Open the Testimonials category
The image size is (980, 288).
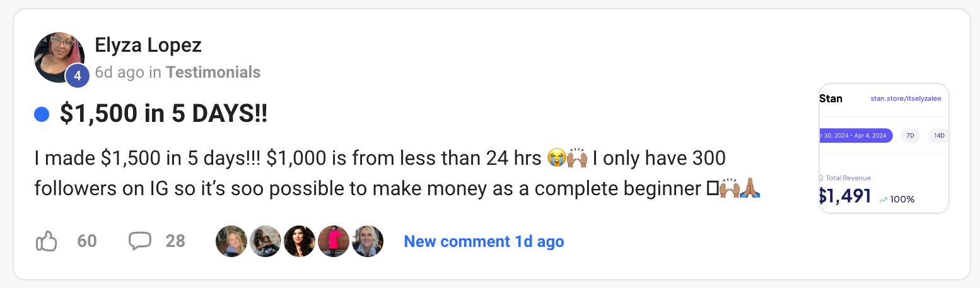tap(213, 73)
